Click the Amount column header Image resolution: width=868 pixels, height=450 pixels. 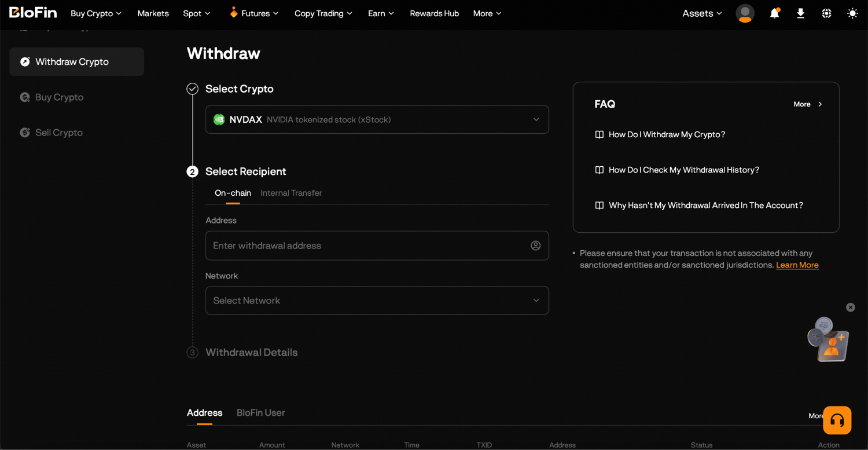(x=272, y=445)
